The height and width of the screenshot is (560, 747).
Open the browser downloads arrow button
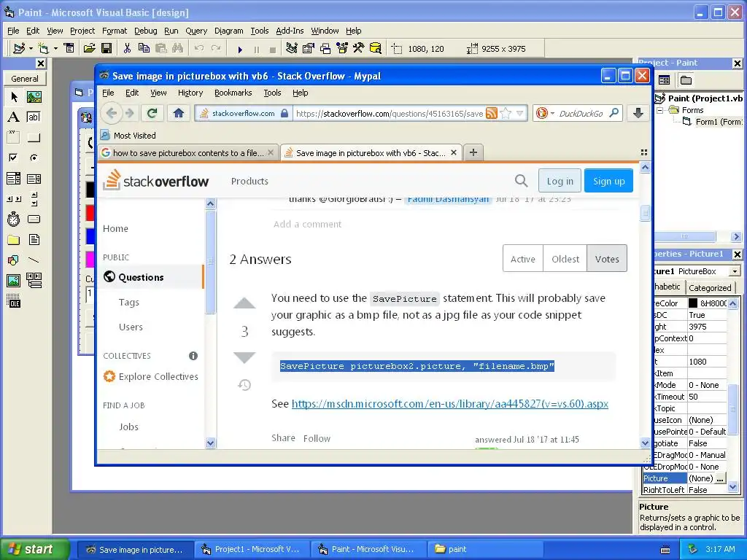[x=638, y=113]
